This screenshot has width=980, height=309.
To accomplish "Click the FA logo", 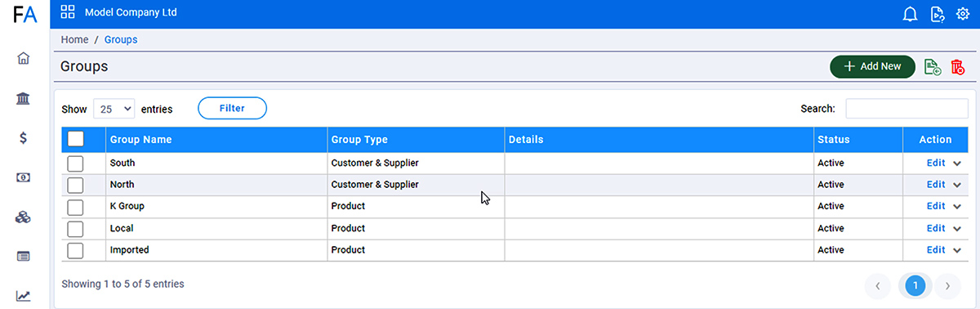I will click(x=25, y=14).
